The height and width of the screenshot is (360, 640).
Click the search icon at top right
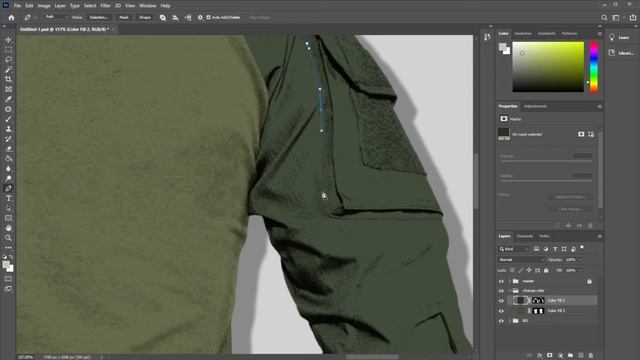pyautogui.click(x=604, y=18)
